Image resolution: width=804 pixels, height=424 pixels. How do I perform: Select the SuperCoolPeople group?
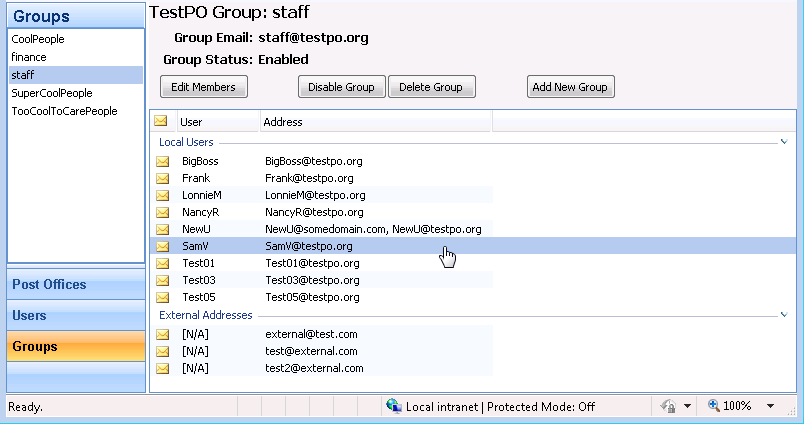[x=76, y=93]
